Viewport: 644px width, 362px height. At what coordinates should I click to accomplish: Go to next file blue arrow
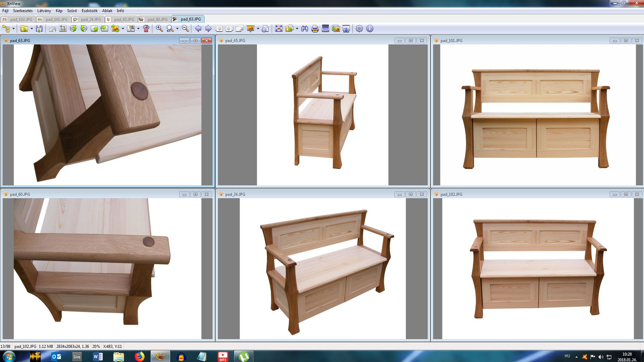pyautogui.click(x=208, y=29)
